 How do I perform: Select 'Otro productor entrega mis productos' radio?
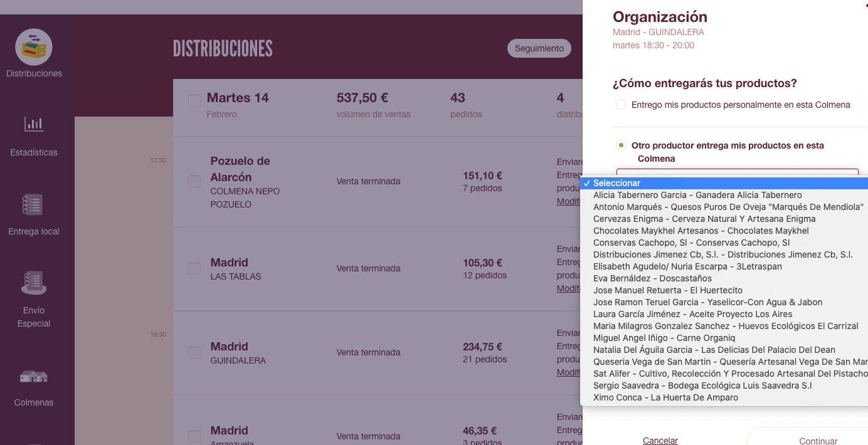click(x=621, y=145)
